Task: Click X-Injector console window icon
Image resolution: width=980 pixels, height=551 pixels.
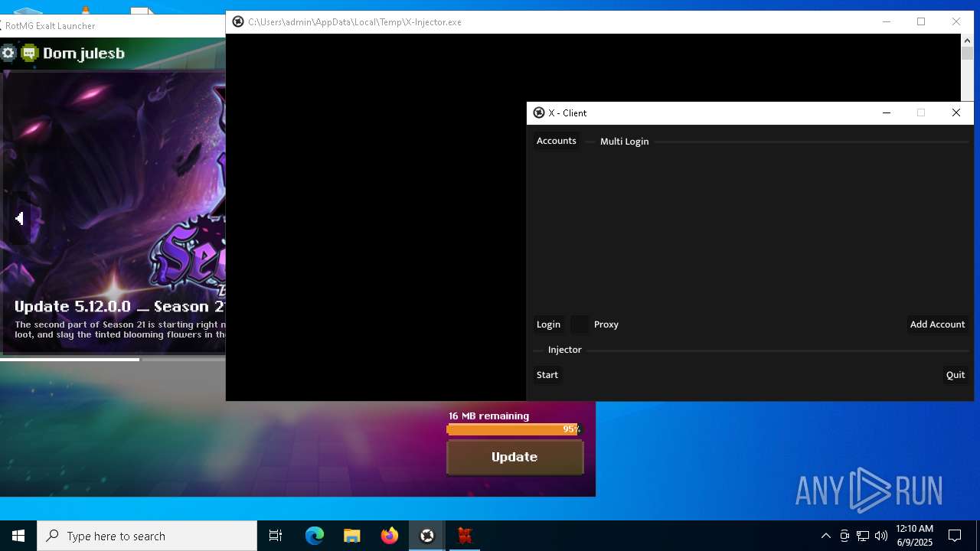Action: 238,21
